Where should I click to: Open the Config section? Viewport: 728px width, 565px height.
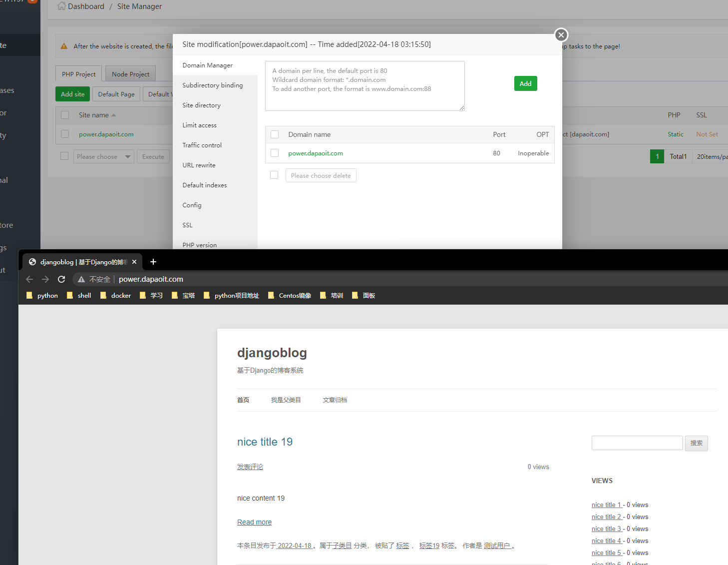click(x=215, y=205)
